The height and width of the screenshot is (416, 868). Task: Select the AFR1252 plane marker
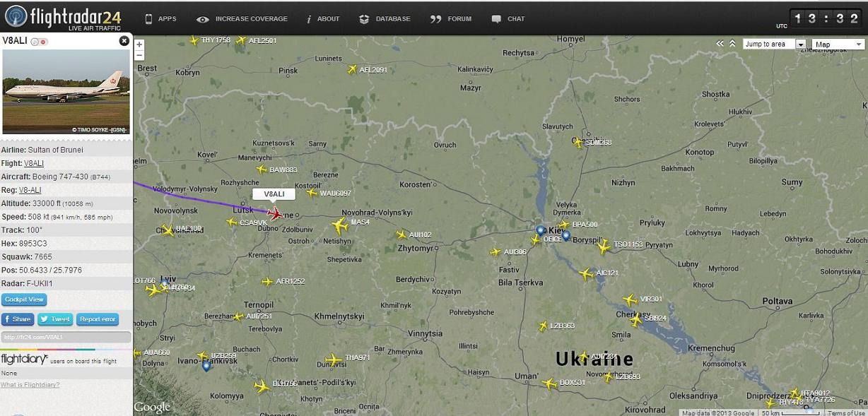(267, 282)
